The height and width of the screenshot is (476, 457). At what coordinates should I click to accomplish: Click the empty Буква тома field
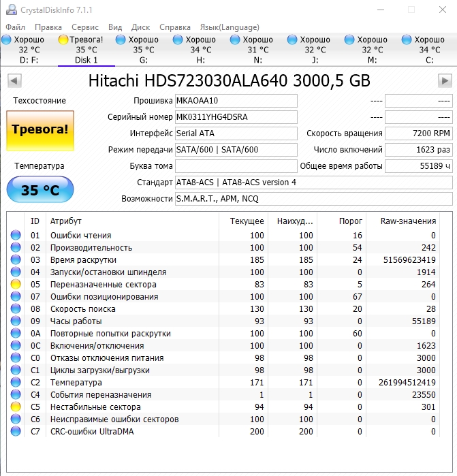236,166
